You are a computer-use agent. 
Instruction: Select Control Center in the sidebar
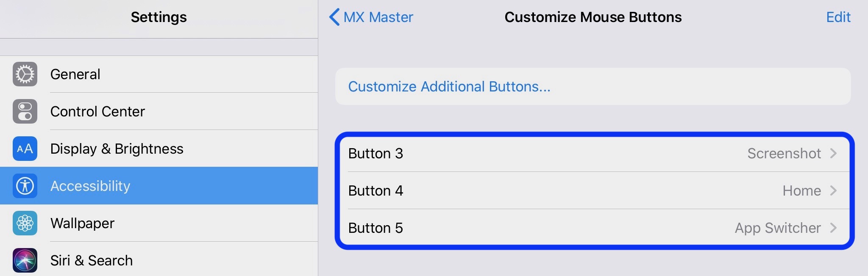pos(97,112)
